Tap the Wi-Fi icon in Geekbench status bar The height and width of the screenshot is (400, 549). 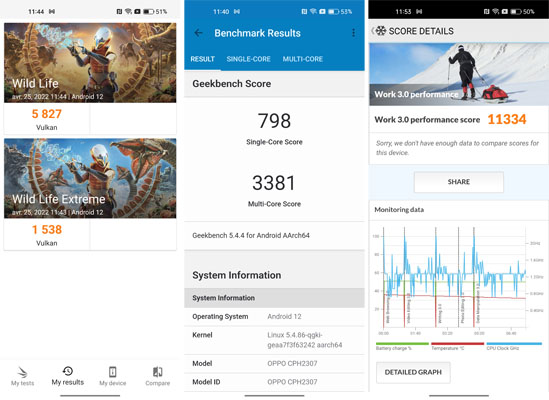click(x=313, y=12)
